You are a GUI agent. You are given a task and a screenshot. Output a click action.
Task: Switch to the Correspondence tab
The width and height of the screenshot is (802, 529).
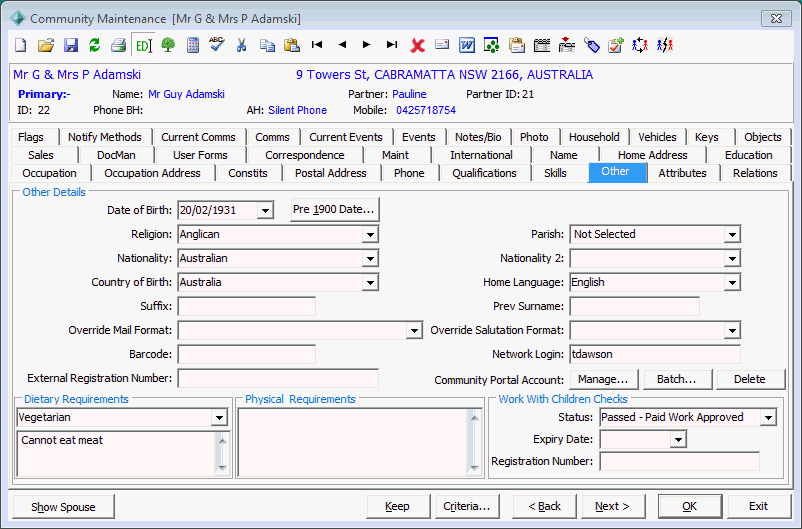pos(305,155)
